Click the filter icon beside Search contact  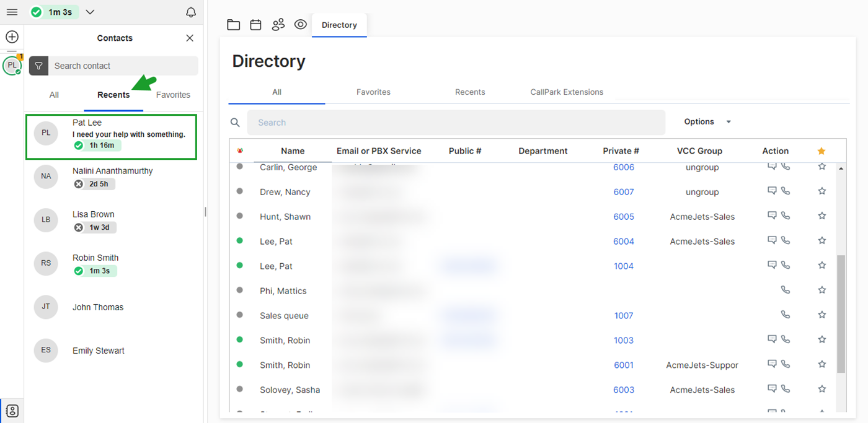pos(38,66)
